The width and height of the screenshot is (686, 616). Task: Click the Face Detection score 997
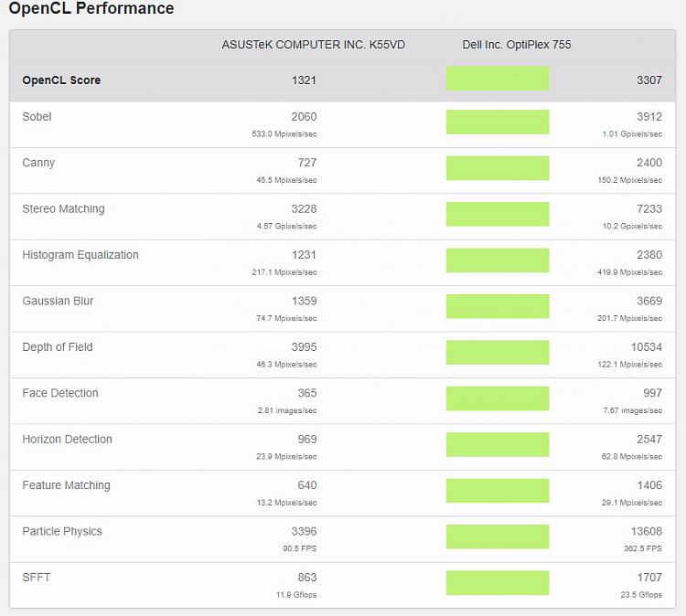pyautogui.click(x=652, y=393)
